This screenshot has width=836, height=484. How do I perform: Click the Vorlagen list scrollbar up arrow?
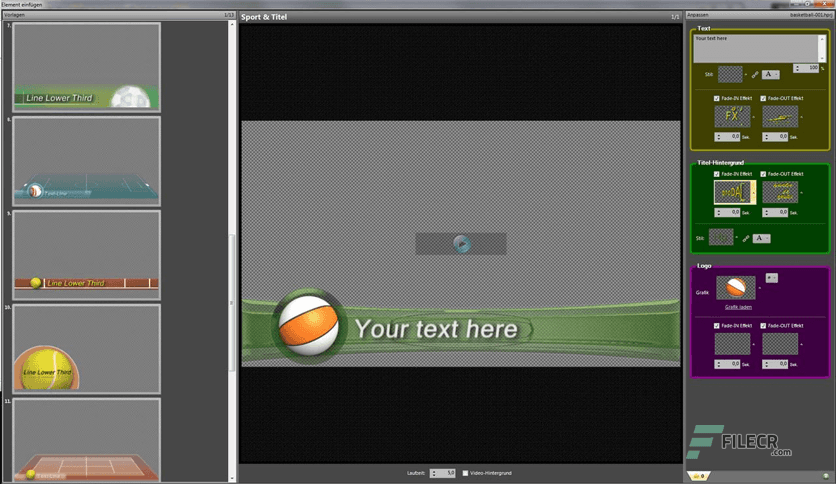[x=232, y=24]
